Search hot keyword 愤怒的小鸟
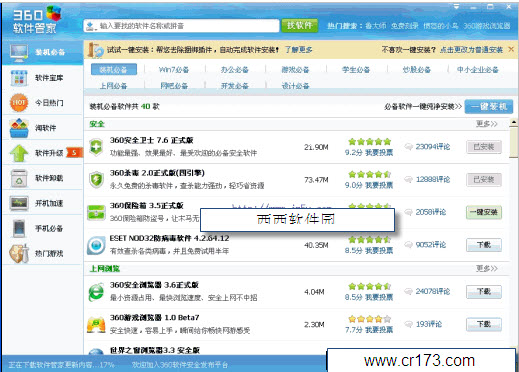The image size is (519, 372). [441, 26]
